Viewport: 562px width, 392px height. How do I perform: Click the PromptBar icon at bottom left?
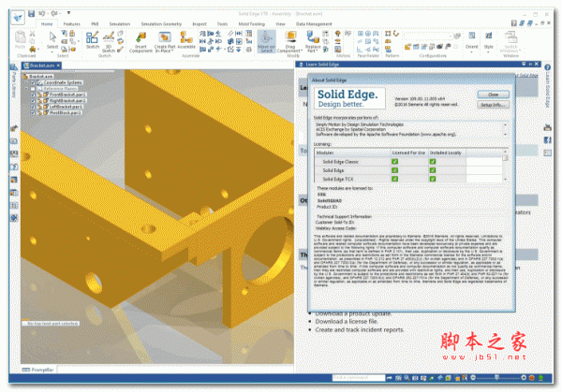[x=25, y=370]
